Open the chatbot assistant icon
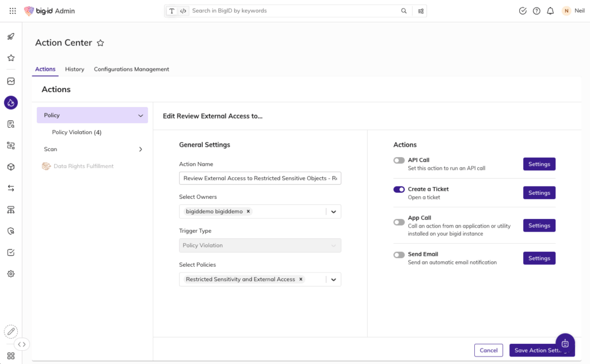The height and width of the screenshot is (364, 590). [565, 343]
